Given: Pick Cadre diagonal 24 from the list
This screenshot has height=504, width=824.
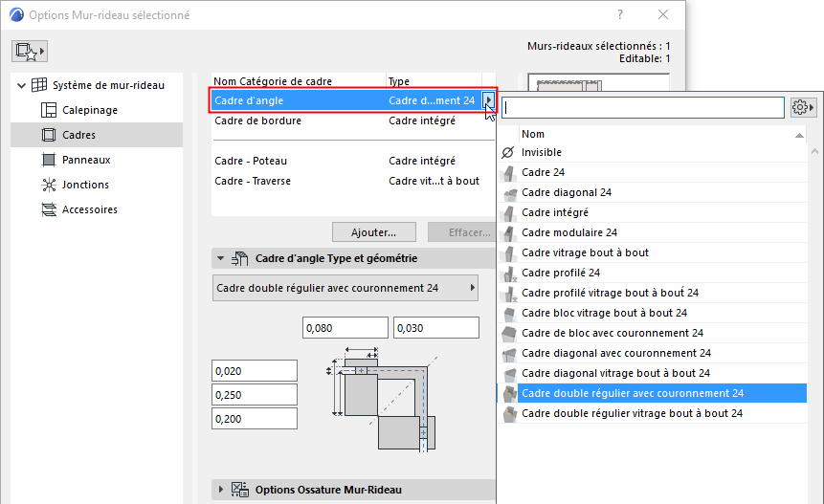Looking at the screenshot, I should [567, 192].
